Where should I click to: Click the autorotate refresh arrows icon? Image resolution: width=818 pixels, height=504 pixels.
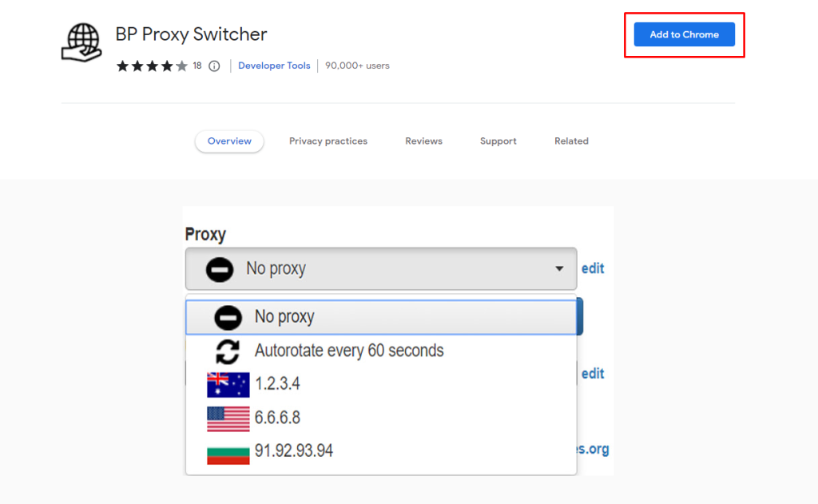click(x=228, y=350)
